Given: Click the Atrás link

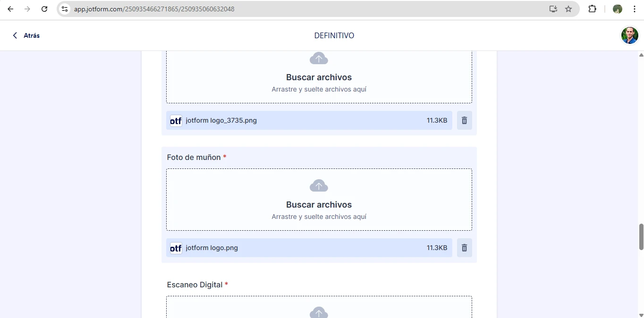Looking at the screenshot, I should 26,35.
